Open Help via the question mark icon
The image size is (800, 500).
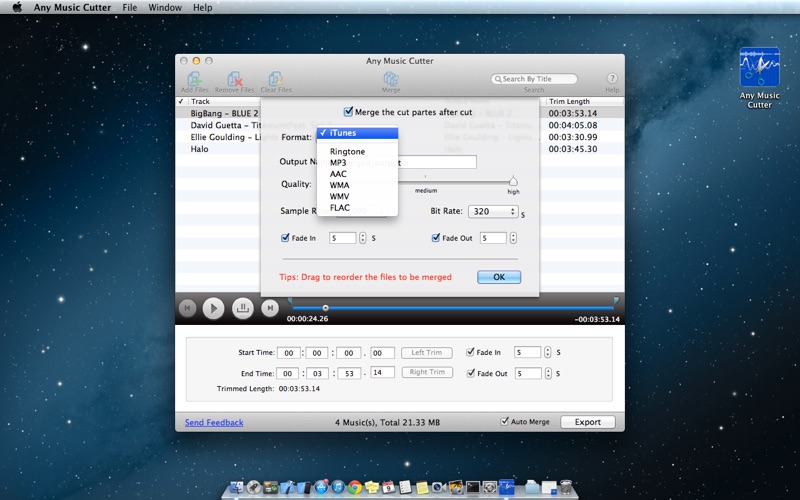[612, 79]
